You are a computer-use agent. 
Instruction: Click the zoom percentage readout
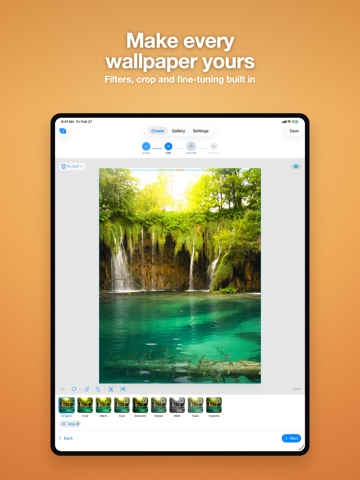tap(296, 389)
